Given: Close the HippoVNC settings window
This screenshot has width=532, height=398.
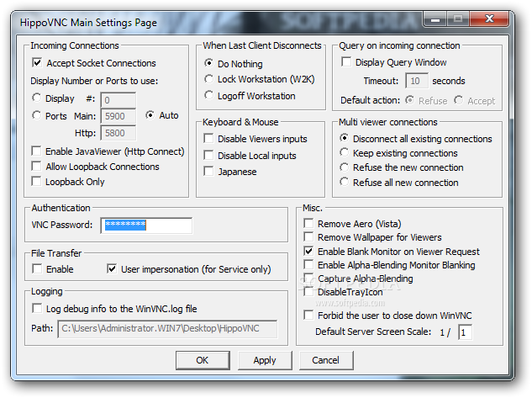Looking at the screenshot, I should (489, 19).
